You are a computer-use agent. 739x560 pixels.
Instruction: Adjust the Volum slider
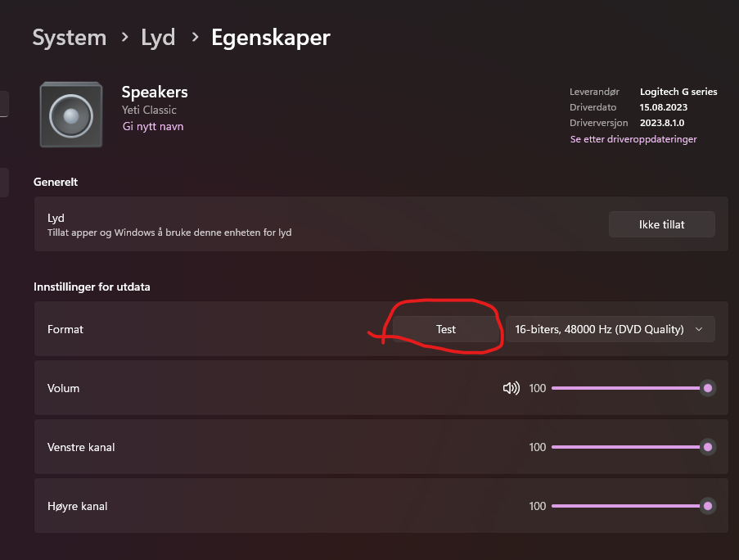point(634,388)
